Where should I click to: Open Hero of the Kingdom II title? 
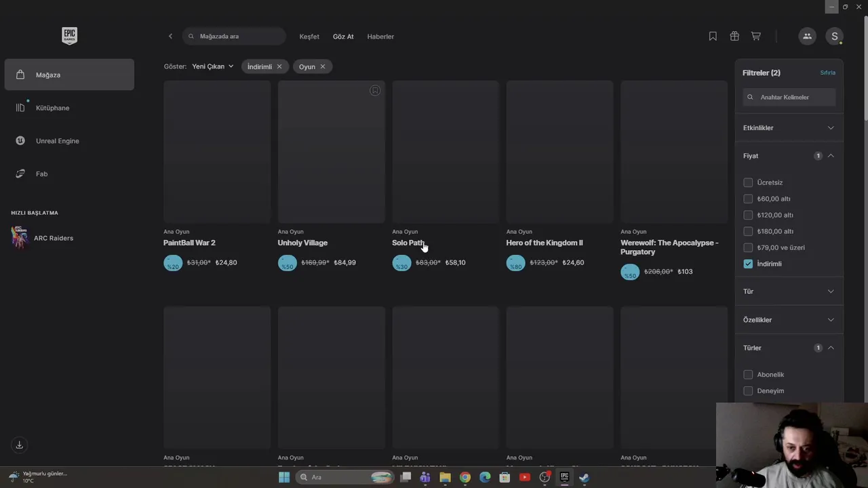click(x=545, y=243)
